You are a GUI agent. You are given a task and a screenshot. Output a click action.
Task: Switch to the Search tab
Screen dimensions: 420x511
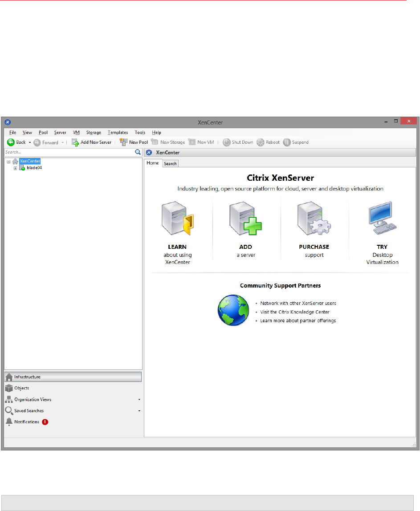point(170,164)
